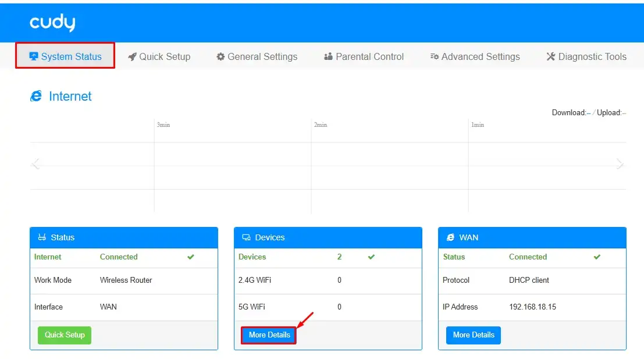Select the Upload speed readout
Viewport: 644px width, 359px height.
point(611,112)
